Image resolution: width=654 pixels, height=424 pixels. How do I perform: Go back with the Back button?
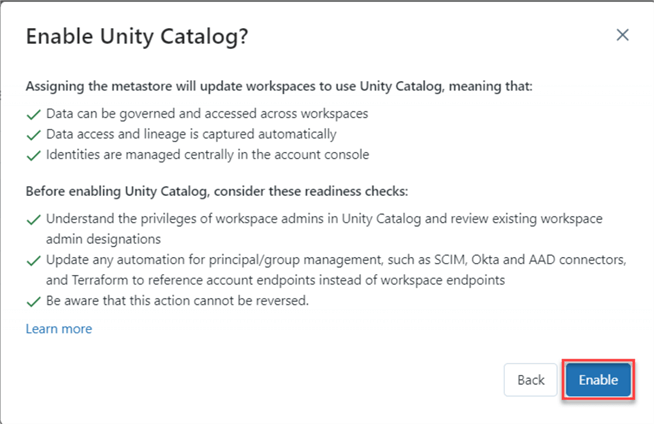pyautogui.click(x=531, y=380)
